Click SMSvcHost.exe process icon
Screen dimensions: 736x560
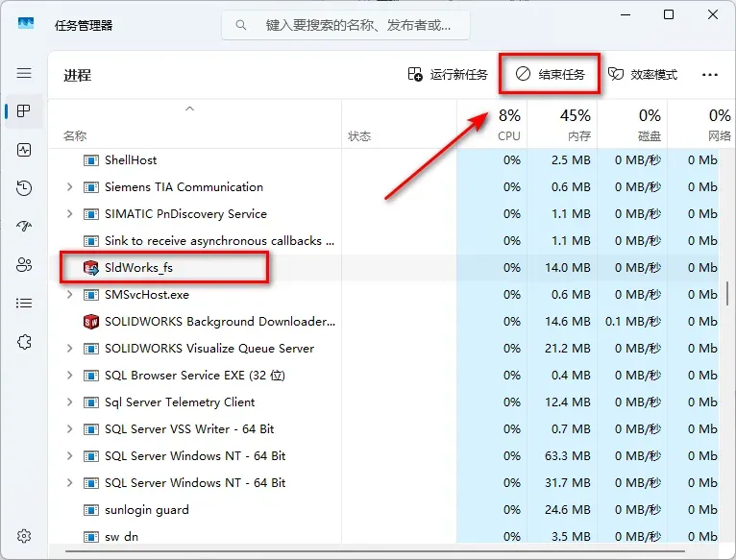pos(91,295)
